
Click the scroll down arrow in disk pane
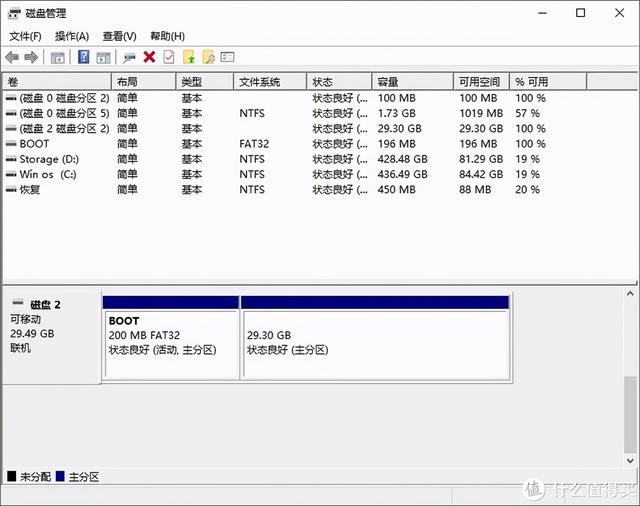click(630, 460)
